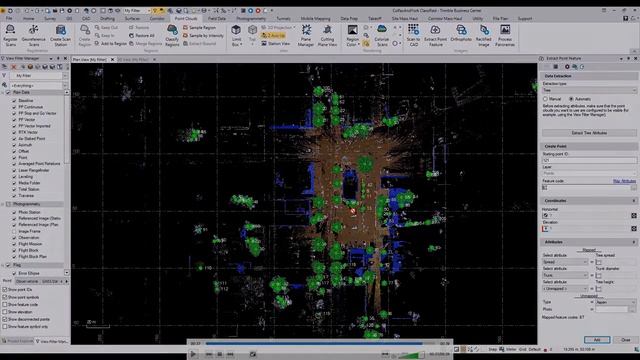Open the Support ribbon tab
The width and height of the screenshot is (640, 360).
[x=525, y=18]
